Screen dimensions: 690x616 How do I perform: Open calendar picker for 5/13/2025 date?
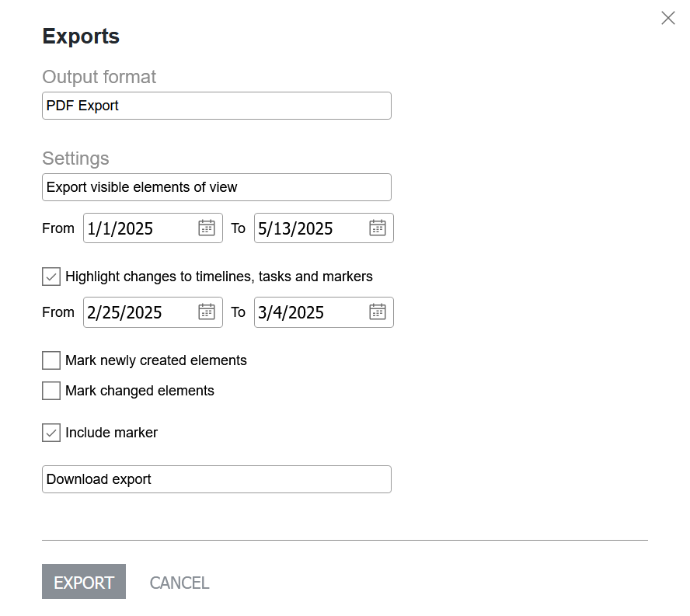coord(377,228)
